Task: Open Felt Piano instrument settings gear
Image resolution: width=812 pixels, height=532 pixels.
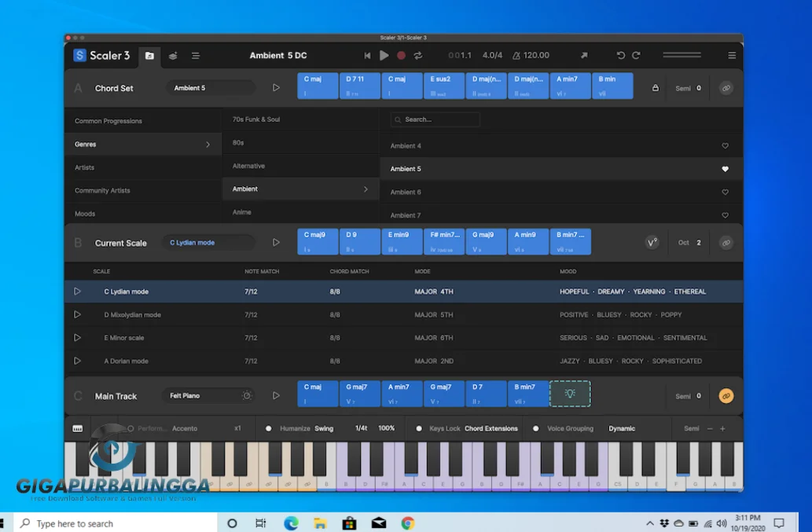Action: (x=247, y=395)
